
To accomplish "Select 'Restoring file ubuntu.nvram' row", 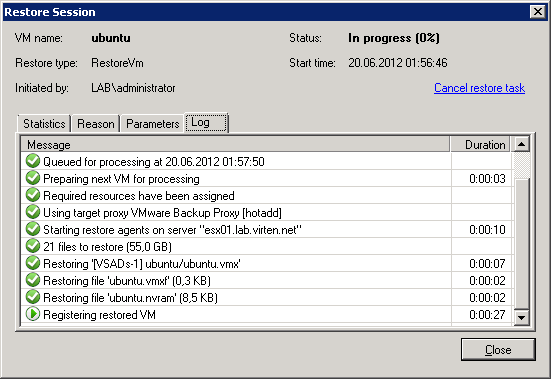I will tap(266, 298).
